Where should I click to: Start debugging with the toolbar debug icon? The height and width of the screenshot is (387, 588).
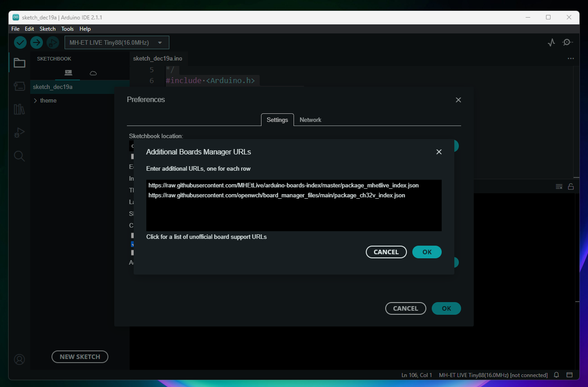(x=53, y=42)
